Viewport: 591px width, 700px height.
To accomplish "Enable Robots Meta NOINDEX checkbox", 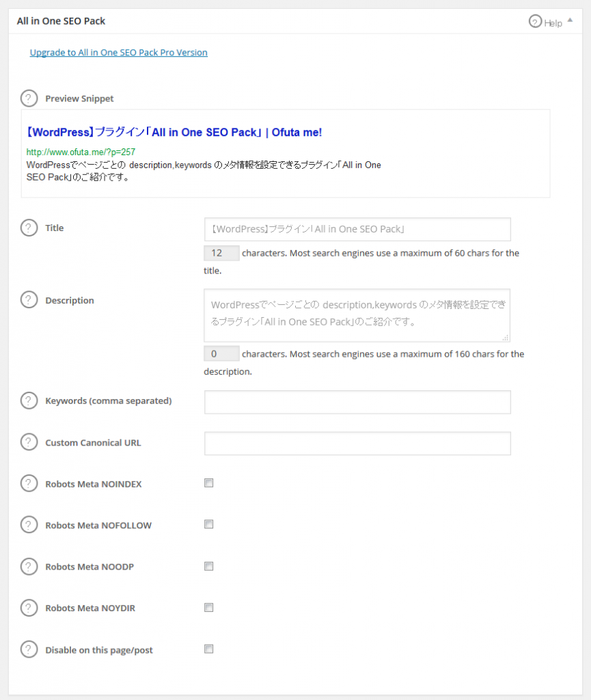I will click(209, 483).
